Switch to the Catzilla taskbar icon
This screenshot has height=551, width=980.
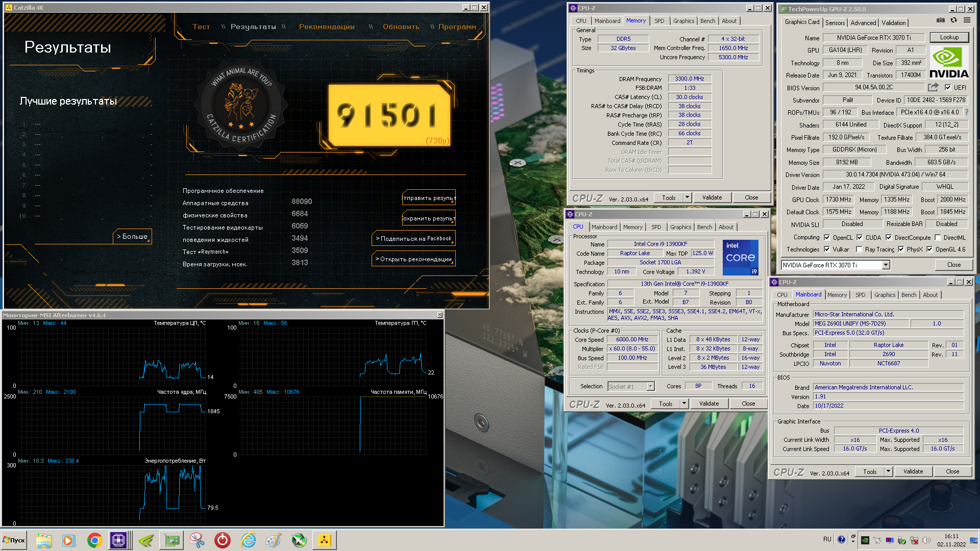pyautogui.click(x=325, y=540)
